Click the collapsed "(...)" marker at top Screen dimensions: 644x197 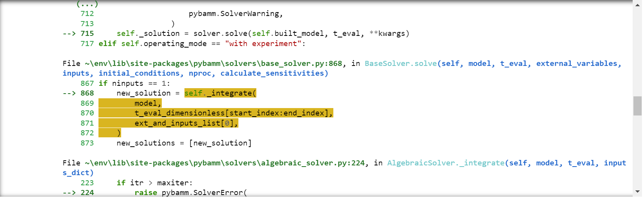[x=87, y=4]
